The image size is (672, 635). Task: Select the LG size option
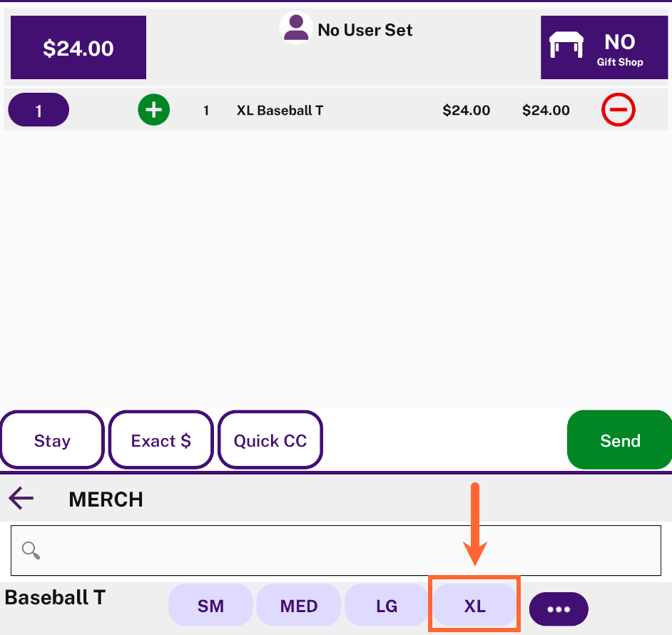click(x=387, y=605)
